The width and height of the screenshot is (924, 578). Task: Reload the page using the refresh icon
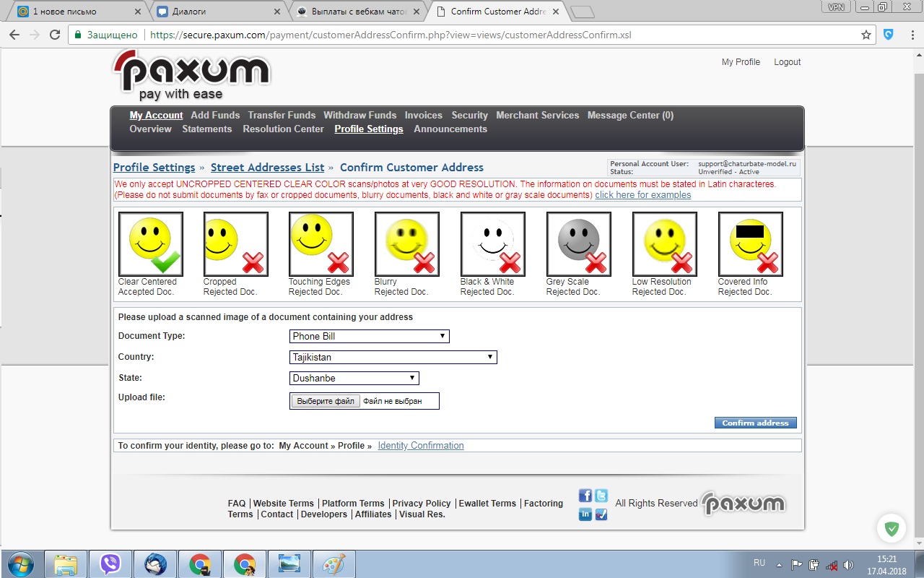point(55,35)
